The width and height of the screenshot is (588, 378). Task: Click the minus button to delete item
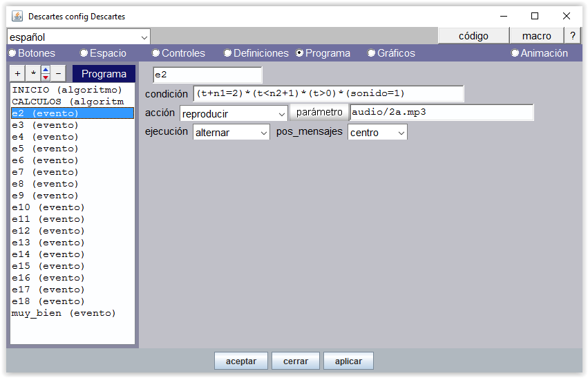[x=59, y=73]
